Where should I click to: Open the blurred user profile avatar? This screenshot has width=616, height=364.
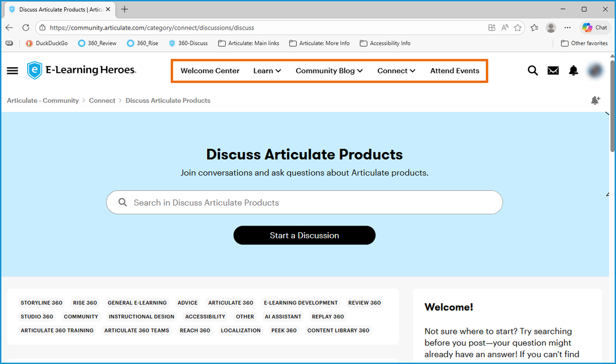(596, 71)
